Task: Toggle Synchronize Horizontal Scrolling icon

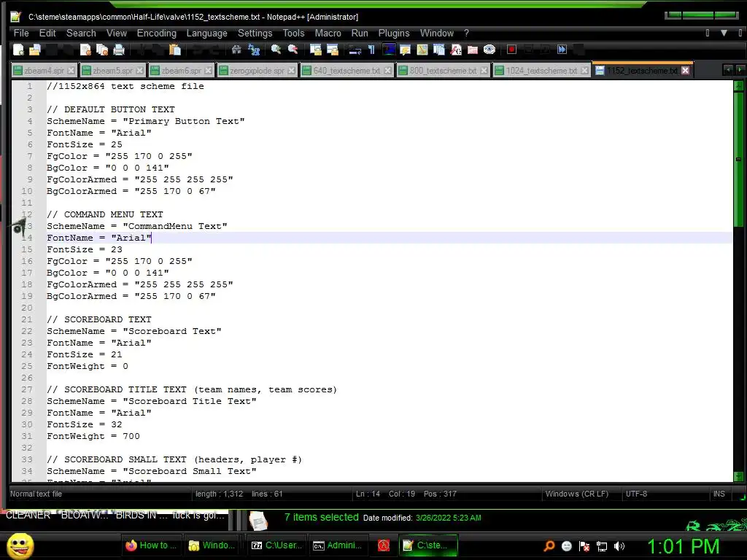Action: (332, 50)
